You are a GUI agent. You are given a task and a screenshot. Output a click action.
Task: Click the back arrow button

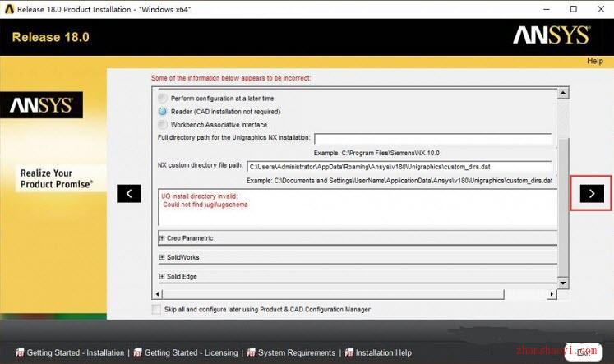coord(129,193)
